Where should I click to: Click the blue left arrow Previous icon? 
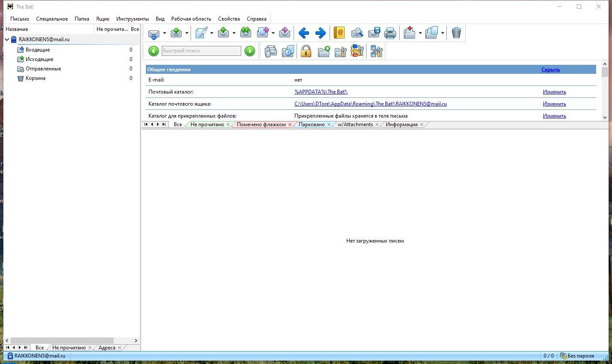tap(304, 33)
